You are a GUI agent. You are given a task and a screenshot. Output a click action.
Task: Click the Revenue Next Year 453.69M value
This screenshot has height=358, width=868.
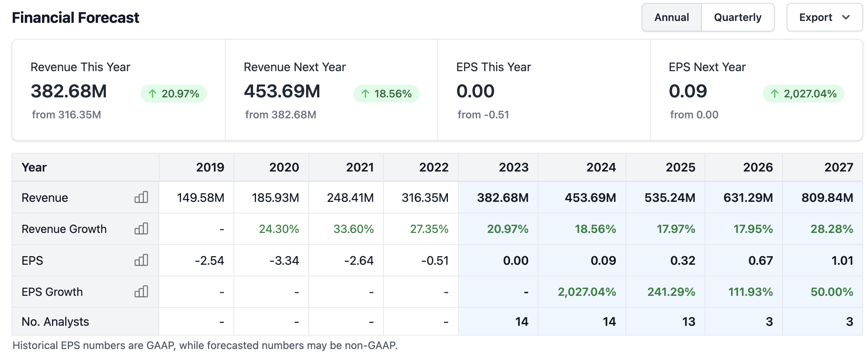click(x=282, y=91)
